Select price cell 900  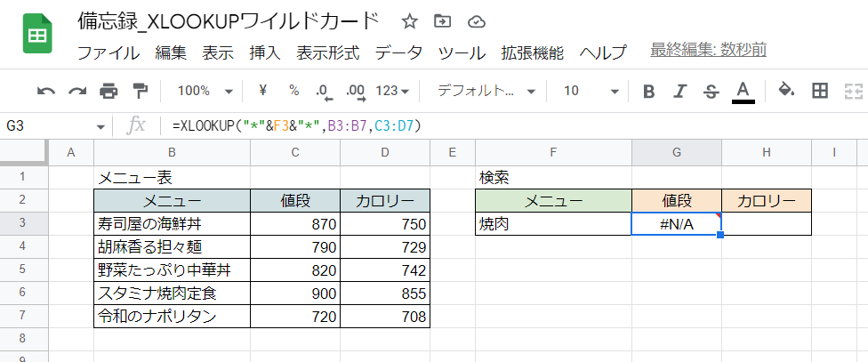295,293
